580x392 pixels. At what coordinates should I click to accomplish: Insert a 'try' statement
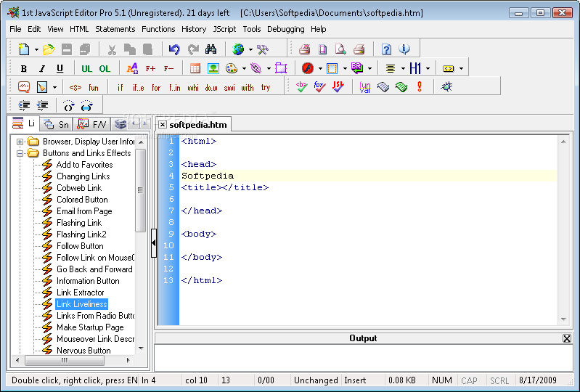266,88
